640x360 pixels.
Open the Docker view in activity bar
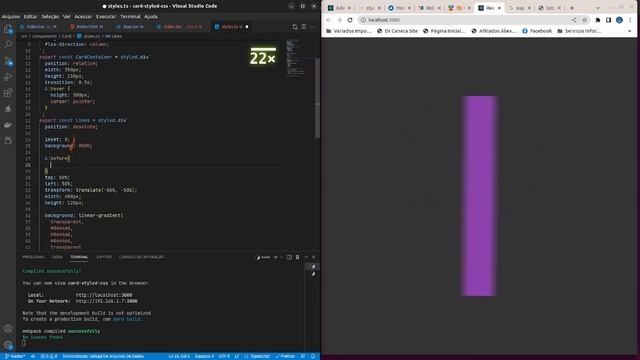pyautogui.click(x=8, y=125)
